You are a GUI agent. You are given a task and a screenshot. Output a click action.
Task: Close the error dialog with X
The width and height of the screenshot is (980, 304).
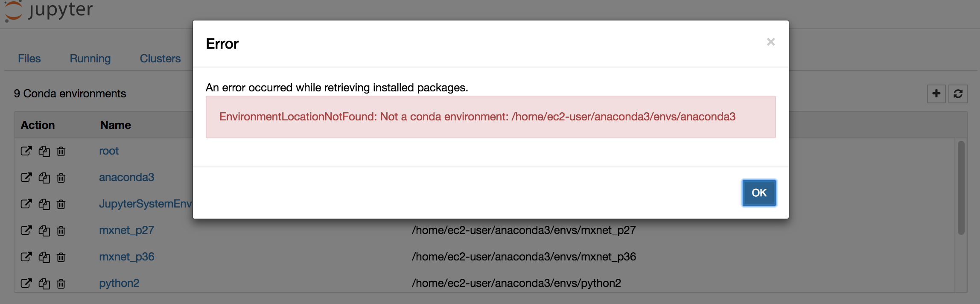771,42
